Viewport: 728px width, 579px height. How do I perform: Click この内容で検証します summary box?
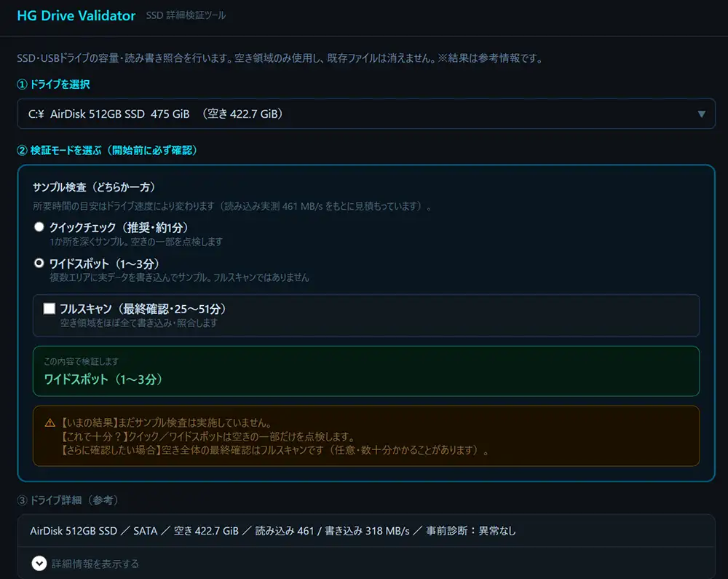pyautogui.click(x=366, y=371)
